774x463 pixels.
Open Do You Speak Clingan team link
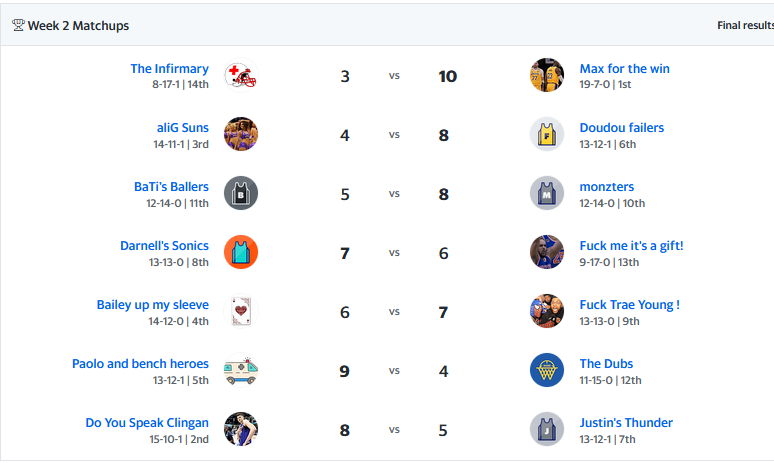coord(147,423)
